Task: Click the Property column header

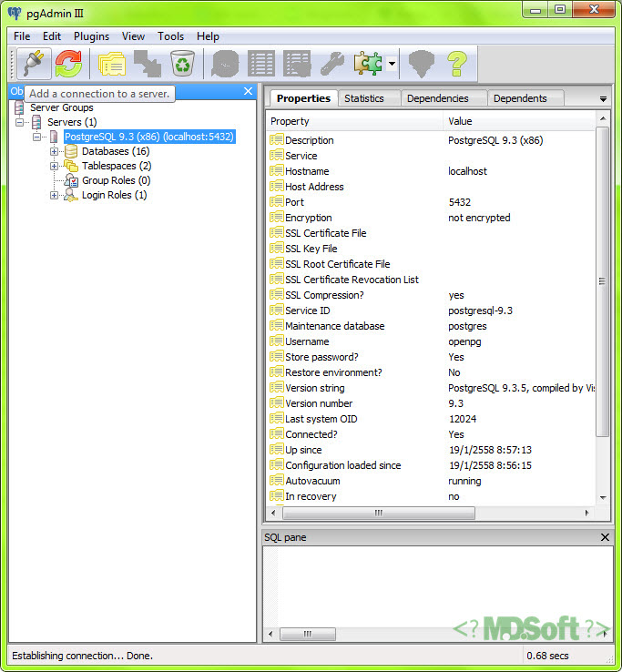Action: coord(354,121)
